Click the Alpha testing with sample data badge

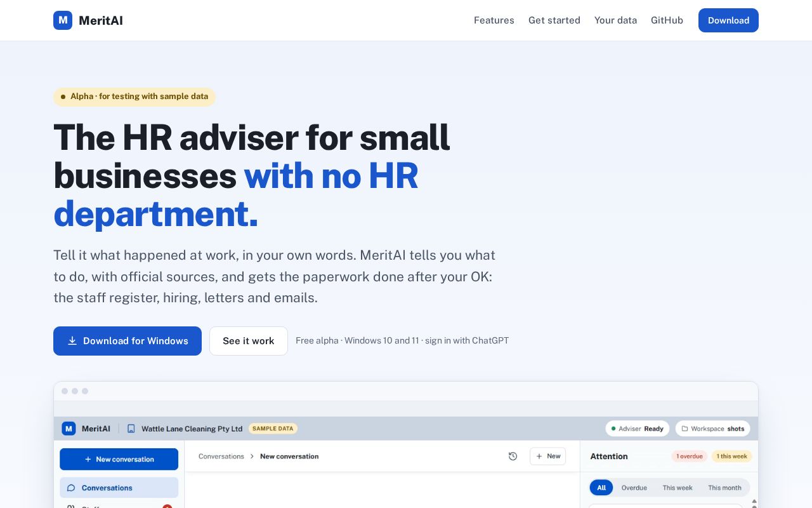point(134,97)
